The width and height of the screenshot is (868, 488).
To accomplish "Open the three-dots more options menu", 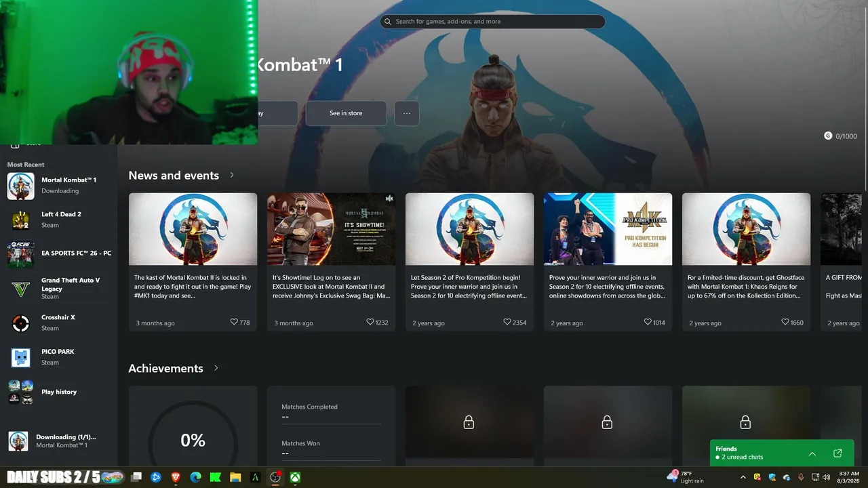I will point(407,113).
